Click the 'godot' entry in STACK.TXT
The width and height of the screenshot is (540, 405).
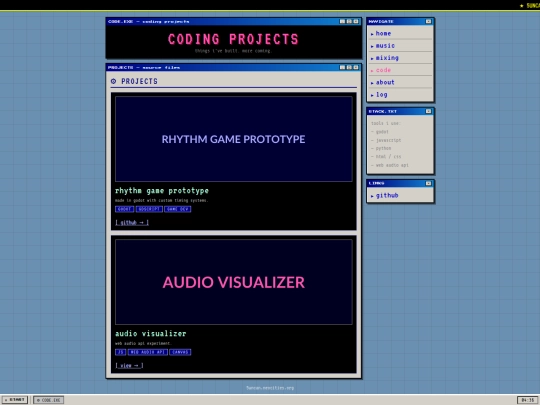click(x=382, y=132)
